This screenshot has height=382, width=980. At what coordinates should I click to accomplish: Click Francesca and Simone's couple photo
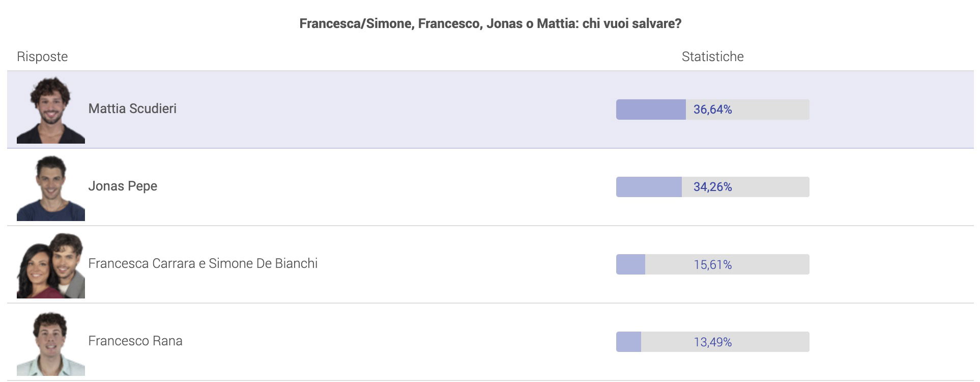[x=51, y=265]
